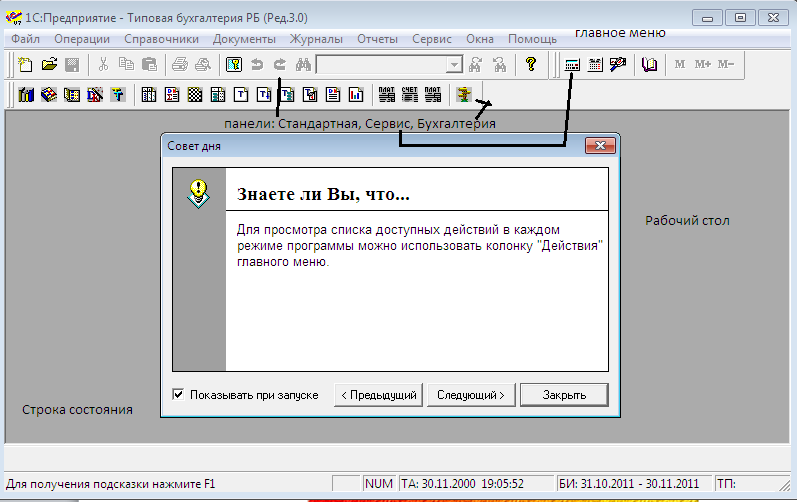This screenshot has width=797, height=502.
Task: Click the open book icon in service toolbar
Action: point(650,65)
